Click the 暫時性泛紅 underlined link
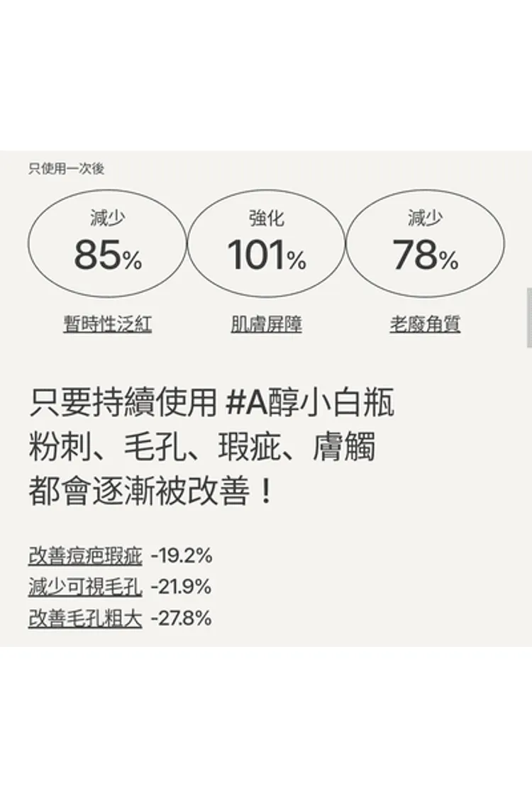 coord(107,323)
